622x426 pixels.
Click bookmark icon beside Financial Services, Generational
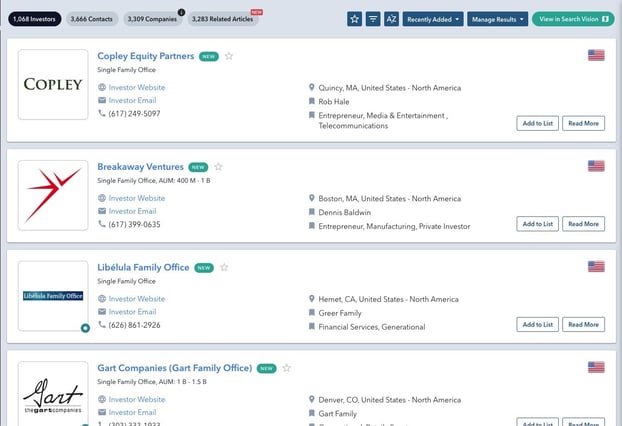tap(312, 326)
